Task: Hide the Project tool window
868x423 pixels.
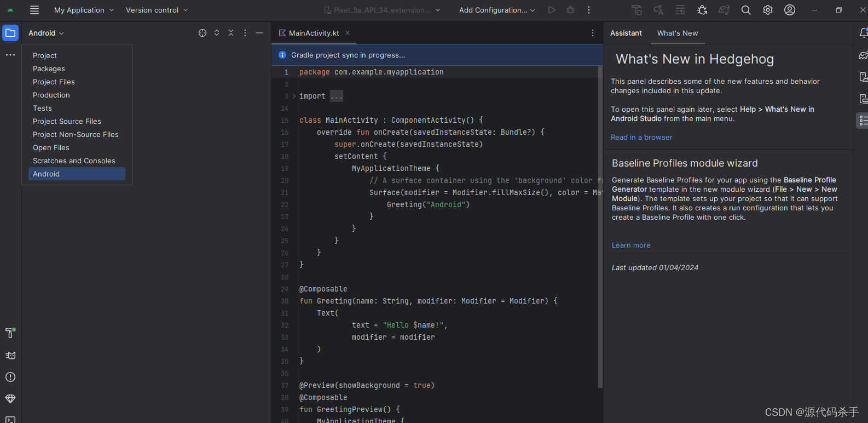Action: click(x=259, y=33)
